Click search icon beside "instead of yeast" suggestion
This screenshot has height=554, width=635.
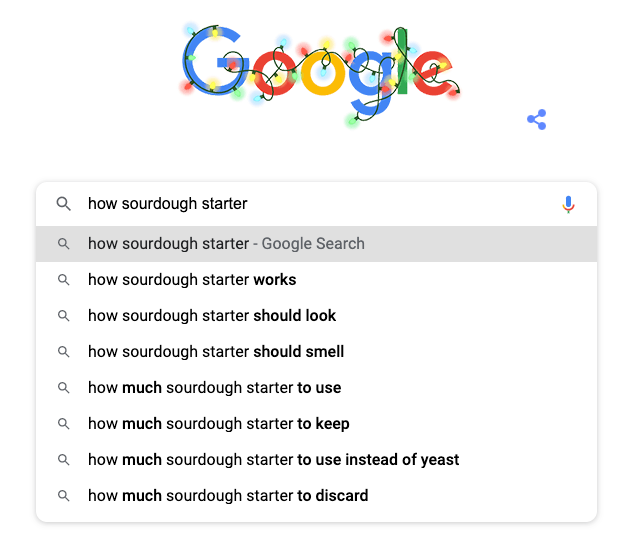[x=63, y=460]
